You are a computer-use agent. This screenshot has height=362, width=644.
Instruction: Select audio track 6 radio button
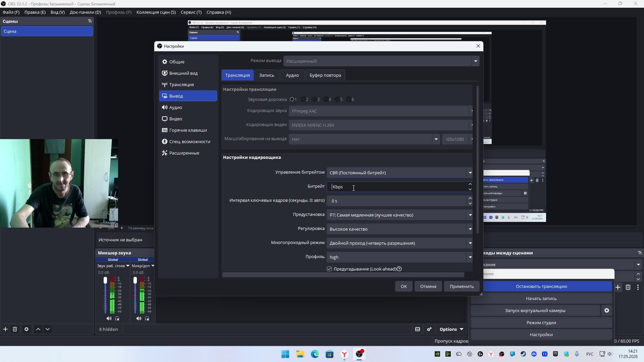(x=349, y=99)
